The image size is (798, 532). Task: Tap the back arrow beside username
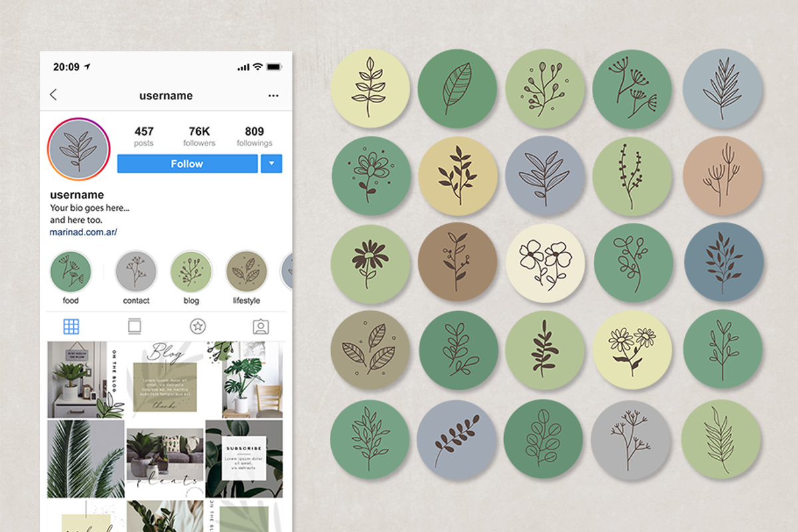point(53,95)
